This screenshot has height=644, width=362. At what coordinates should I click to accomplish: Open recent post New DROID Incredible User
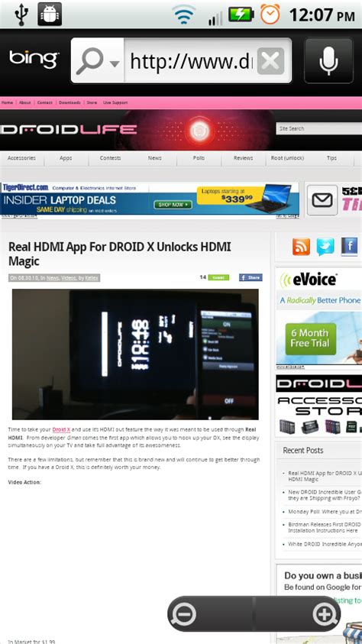(325, 495)
